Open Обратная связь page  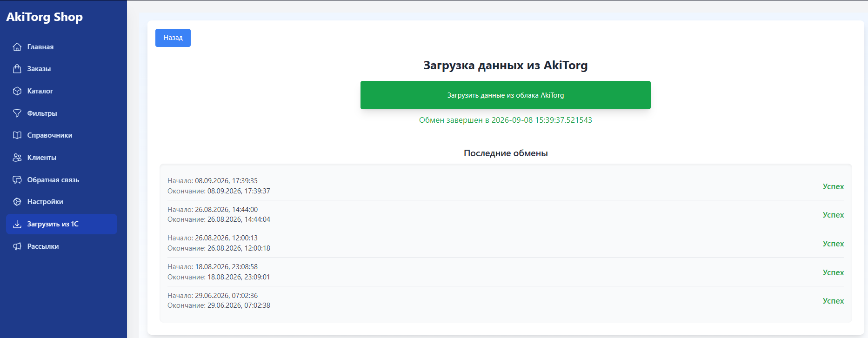(61, 180)
